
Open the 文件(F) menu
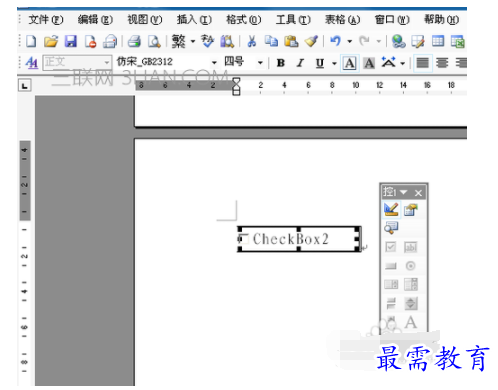click(x=45, y=20)
